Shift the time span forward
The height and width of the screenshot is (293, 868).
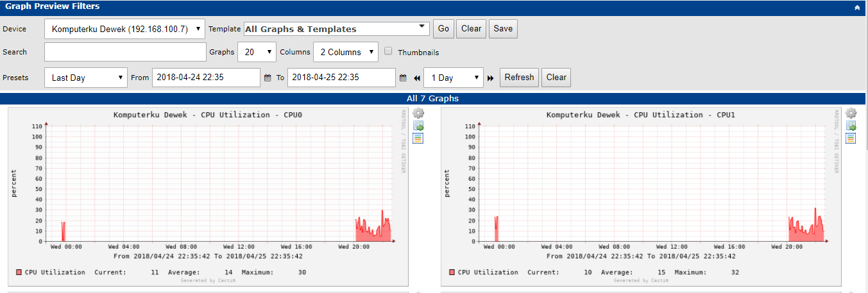click(490, 78)
